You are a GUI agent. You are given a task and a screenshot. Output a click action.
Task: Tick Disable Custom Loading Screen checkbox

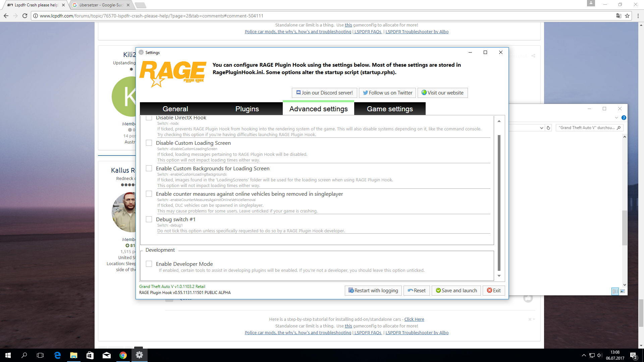click(x=149, y=143)
